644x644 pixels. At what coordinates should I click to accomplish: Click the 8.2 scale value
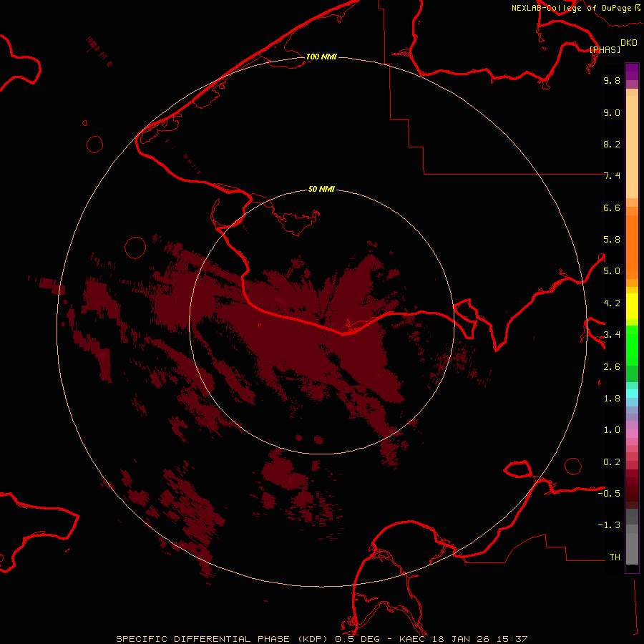tap(612, 144)
